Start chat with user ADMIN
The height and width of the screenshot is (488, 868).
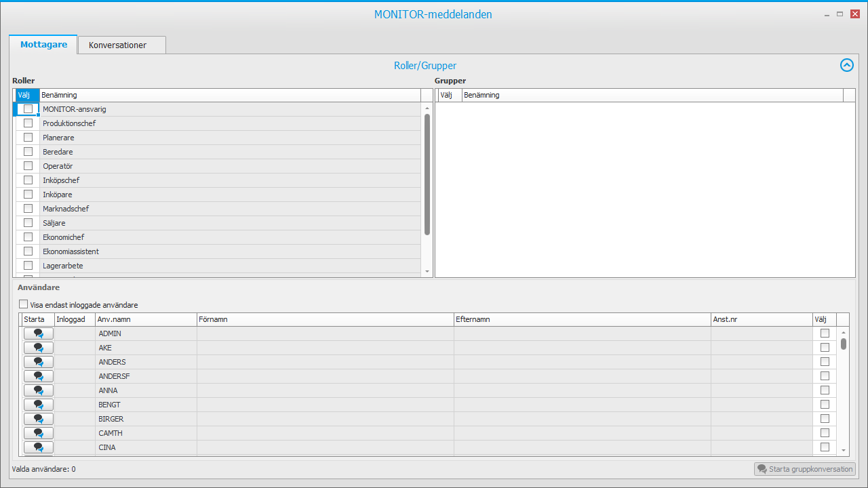click(x=39, y=333)
